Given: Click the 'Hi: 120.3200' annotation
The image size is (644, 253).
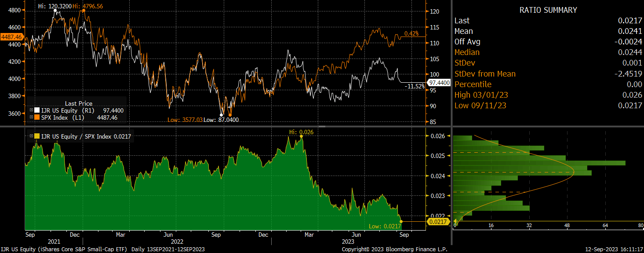Looking at the screenshot, I should click(55, 6).
